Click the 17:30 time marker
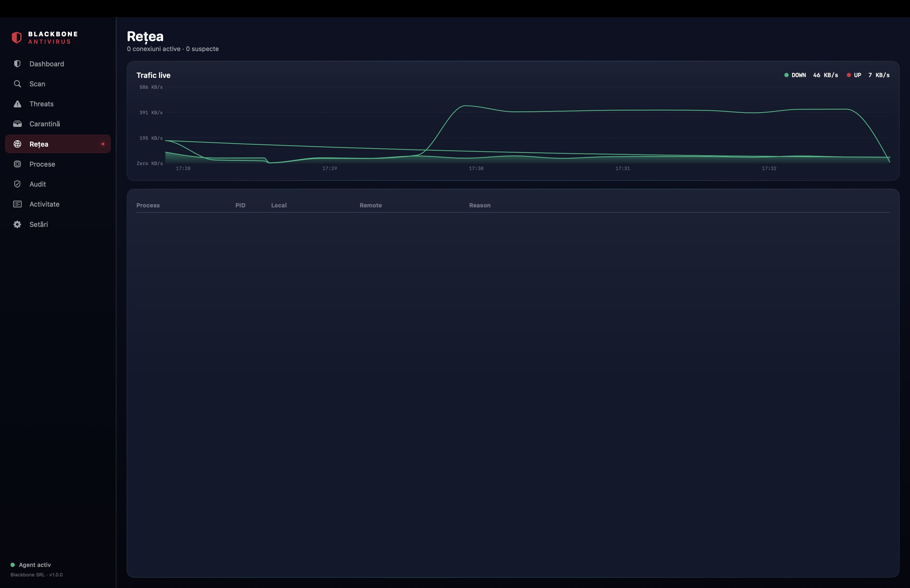 pos(476,168)
